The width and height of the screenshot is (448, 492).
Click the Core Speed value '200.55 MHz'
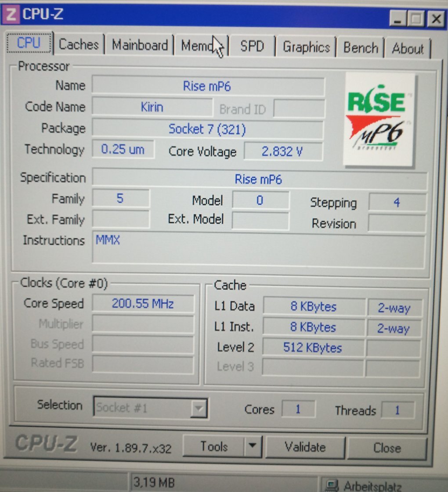pyautogui.click(x=143, y=304)
